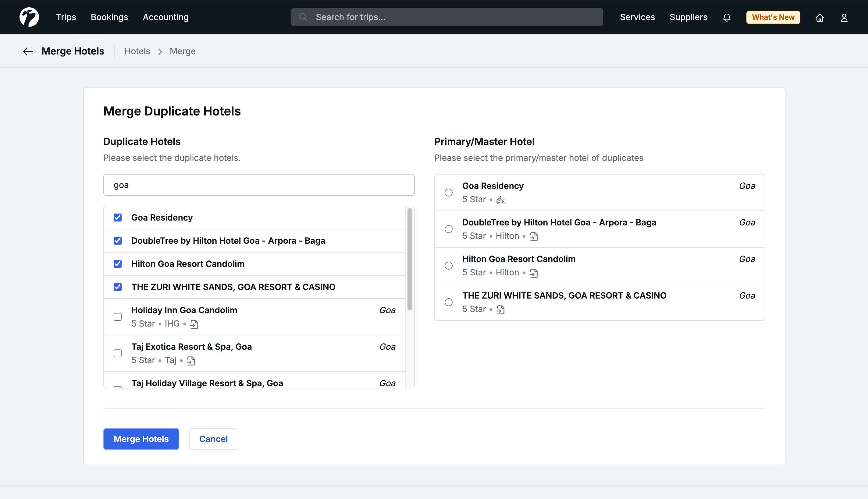Image resolution: width=868 pixels, height=499 pixels.
Task: Click the duplicate hotel search field
Action: coord(259,185)
